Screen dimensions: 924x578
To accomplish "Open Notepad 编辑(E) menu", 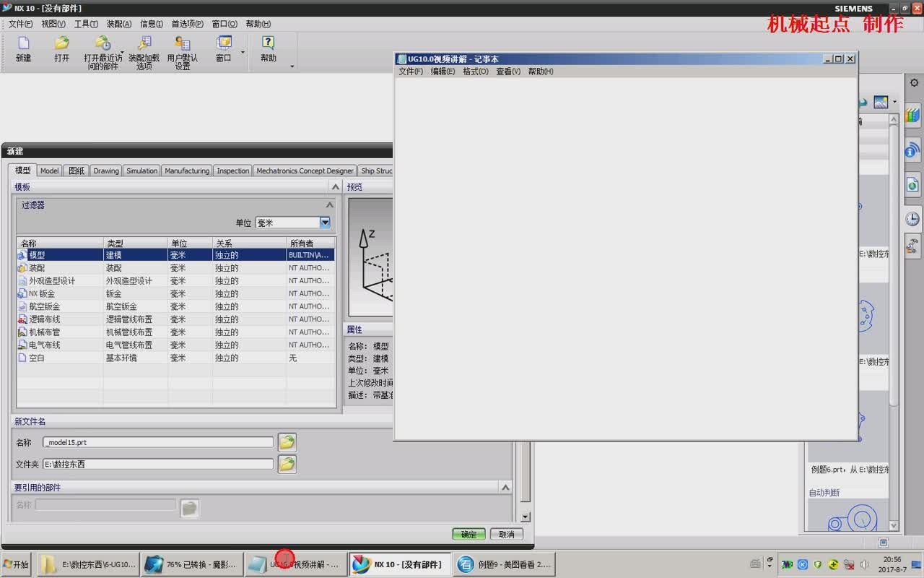I will (x=443, y=72).
